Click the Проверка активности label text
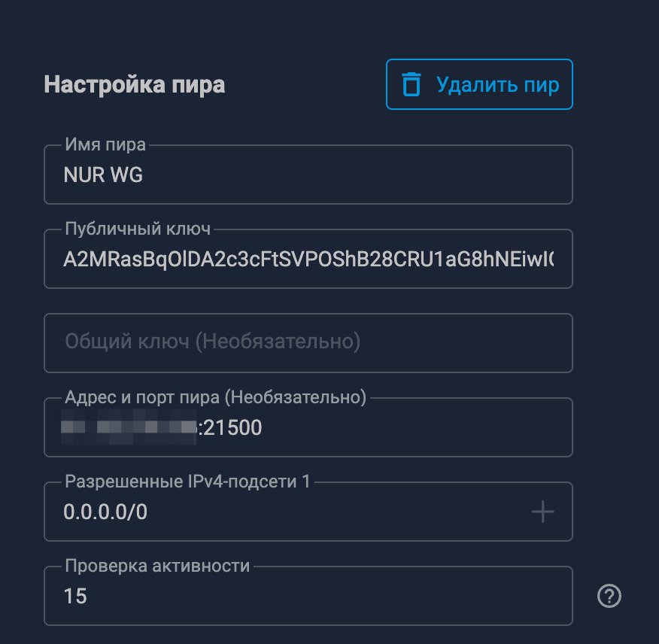Viewport: 659px width, 644px height. [157, 566]
